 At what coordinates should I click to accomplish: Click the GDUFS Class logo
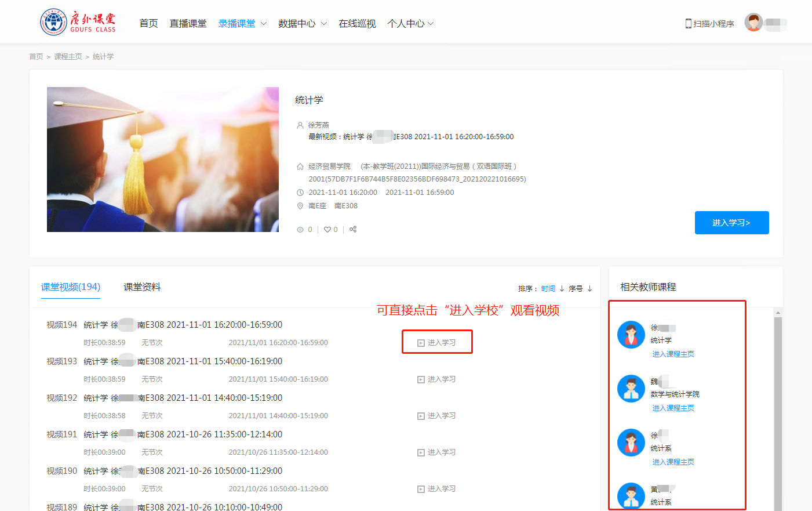78,23
